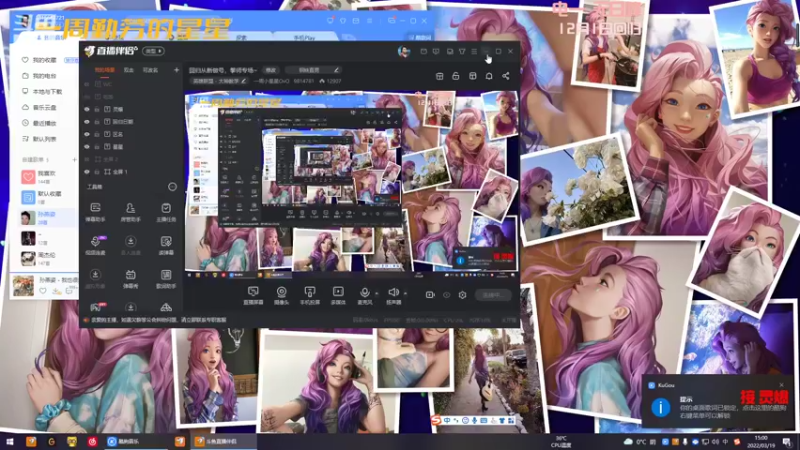Select the first scene tab in the scene list
The height and width of the screenshot is (450, 800).
pyautogui.click(x=105, y=70)
